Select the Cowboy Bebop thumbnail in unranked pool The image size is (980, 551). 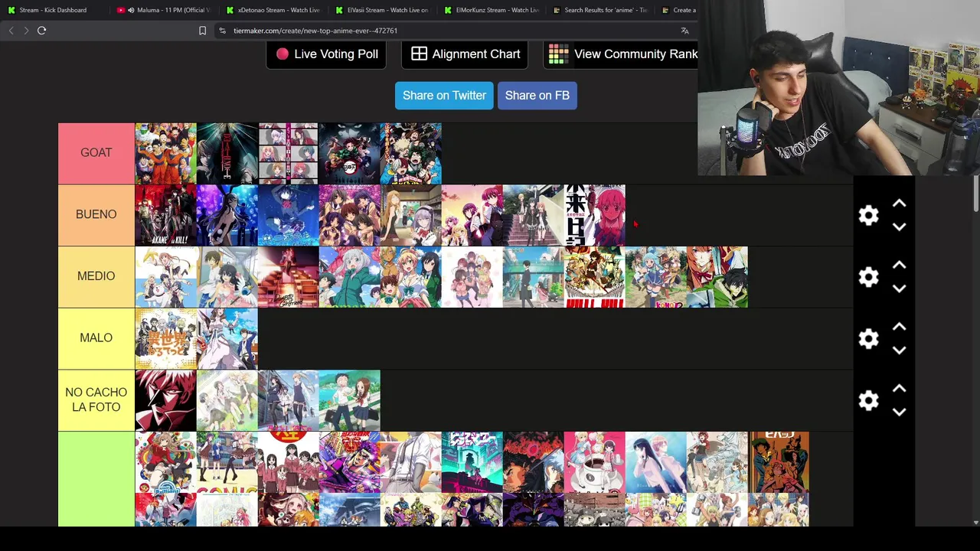pyautogui.click(x=778, y=462)
